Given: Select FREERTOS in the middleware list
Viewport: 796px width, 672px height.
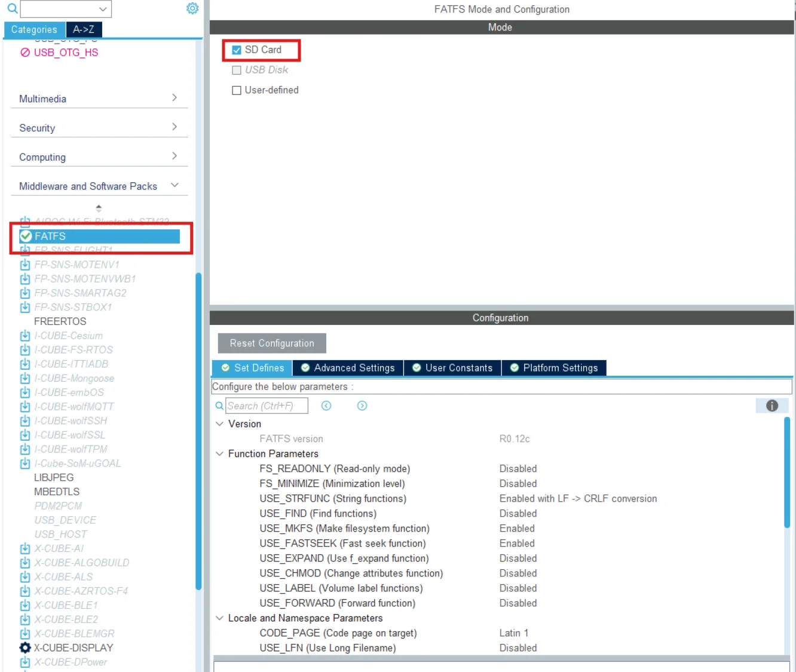Looking at the screenshot, I should pyautogui.click(x=60, y=321).
